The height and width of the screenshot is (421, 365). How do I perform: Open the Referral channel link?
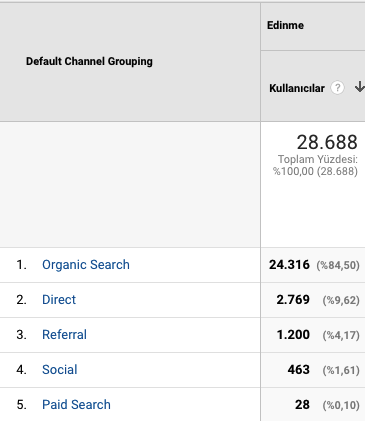click(x=64, y=335)
